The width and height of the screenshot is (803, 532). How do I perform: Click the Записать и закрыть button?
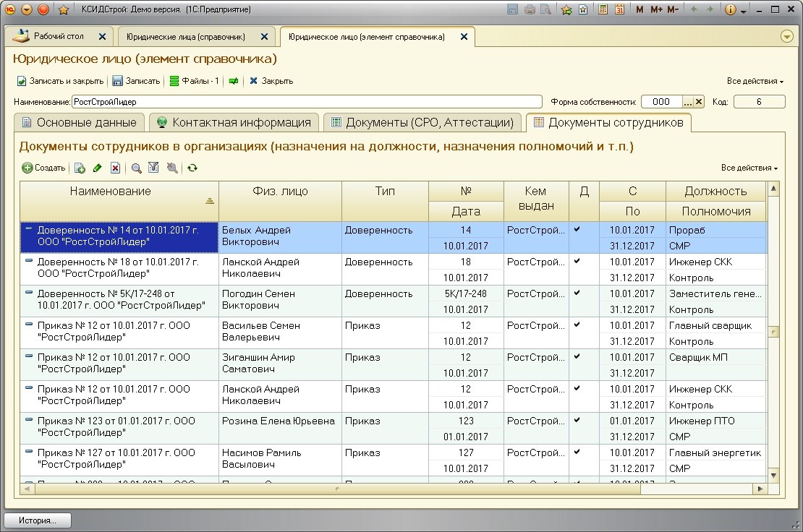(60, 81)
